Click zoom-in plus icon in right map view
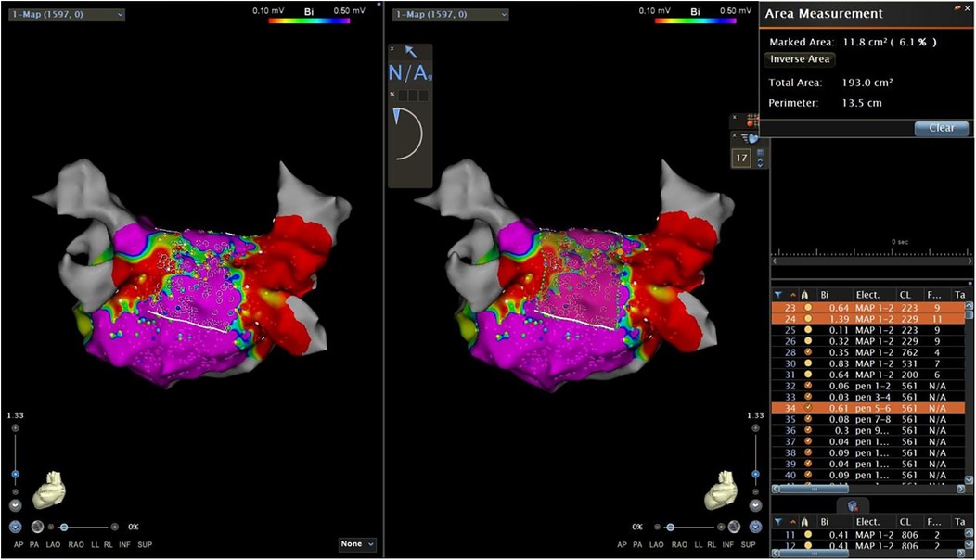Viewport: 976px width, 560px height. (755, 428)
